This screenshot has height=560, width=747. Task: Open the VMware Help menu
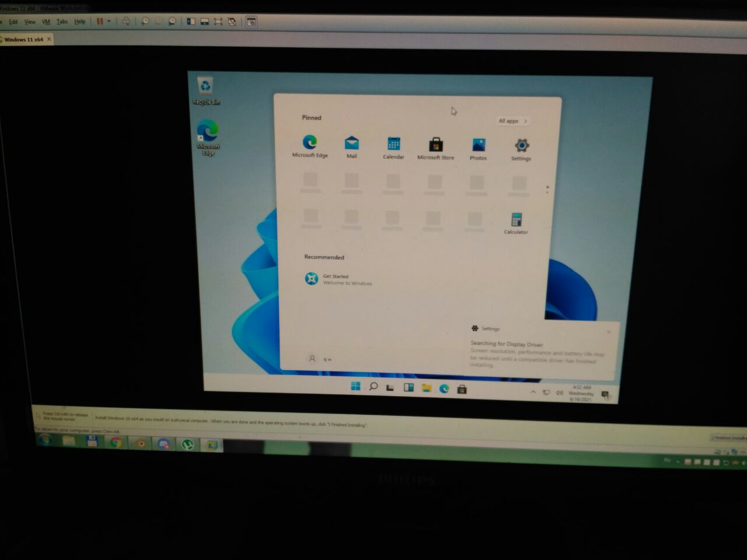click(79, 22)
